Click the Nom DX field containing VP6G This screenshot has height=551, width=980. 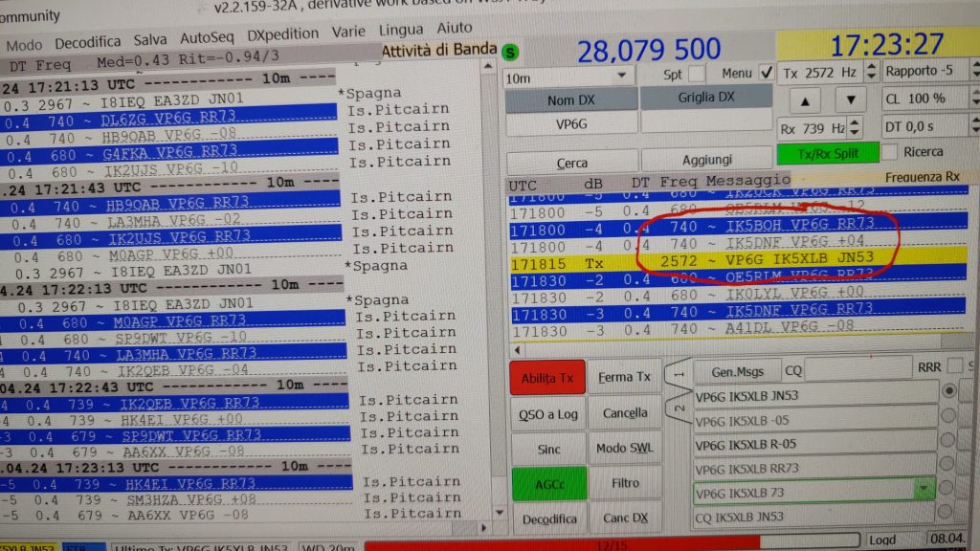point(571,124)
